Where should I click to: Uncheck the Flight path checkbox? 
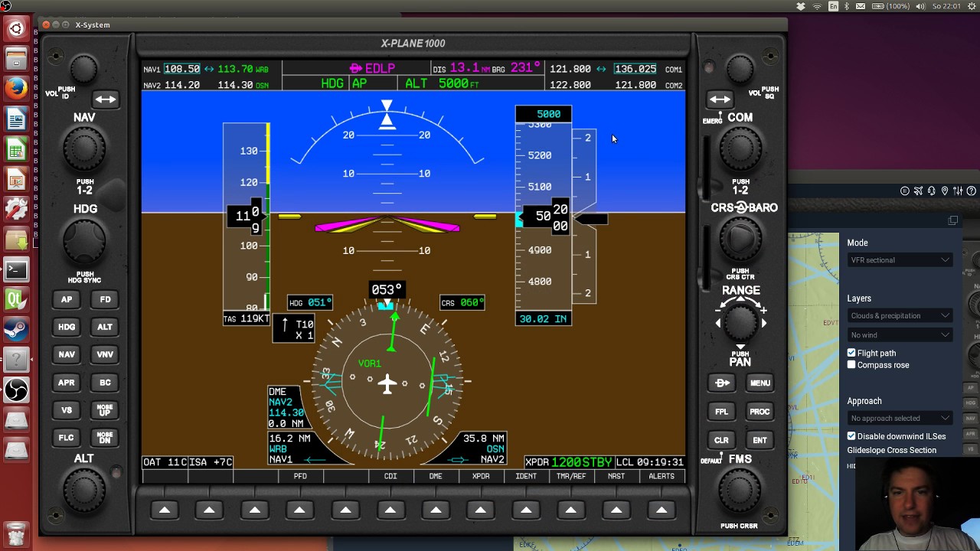(851, 353)
